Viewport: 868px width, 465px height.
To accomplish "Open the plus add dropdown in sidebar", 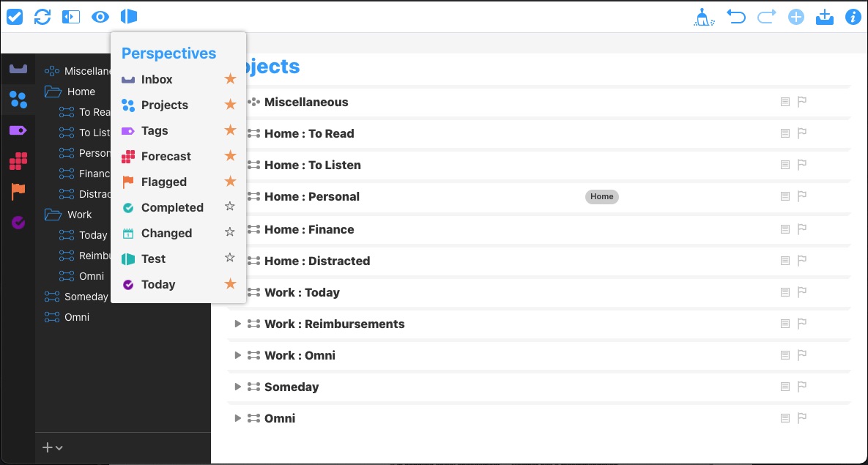I will coord(53,447).
